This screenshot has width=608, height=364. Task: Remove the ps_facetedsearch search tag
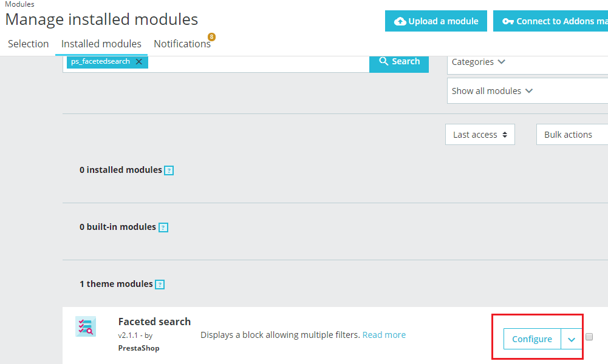(x=139, y=61)
